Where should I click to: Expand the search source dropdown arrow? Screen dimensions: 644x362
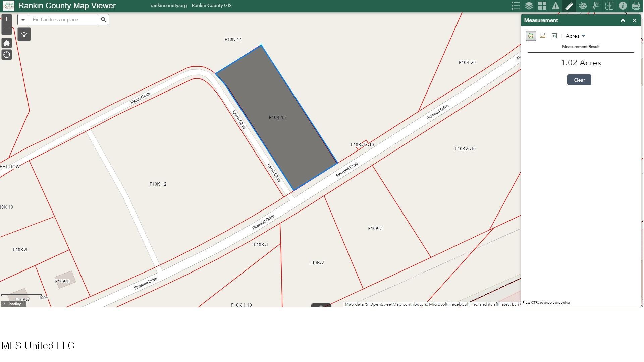point(23,20)
